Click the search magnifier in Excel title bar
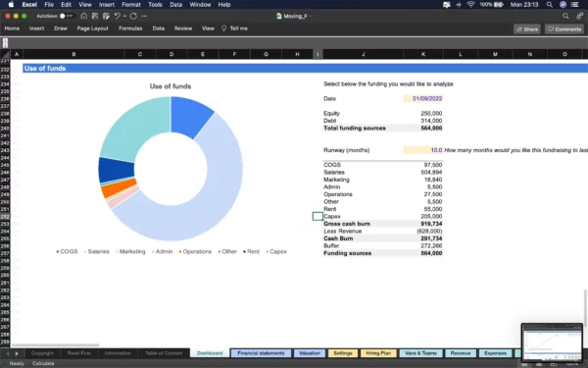The width and height of the screenshot is (588, 368). (x=565, y=16)
